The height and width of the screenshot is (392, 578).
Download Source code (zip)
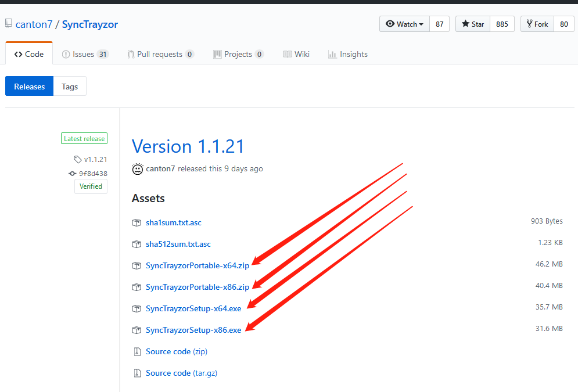pos(177,351)
